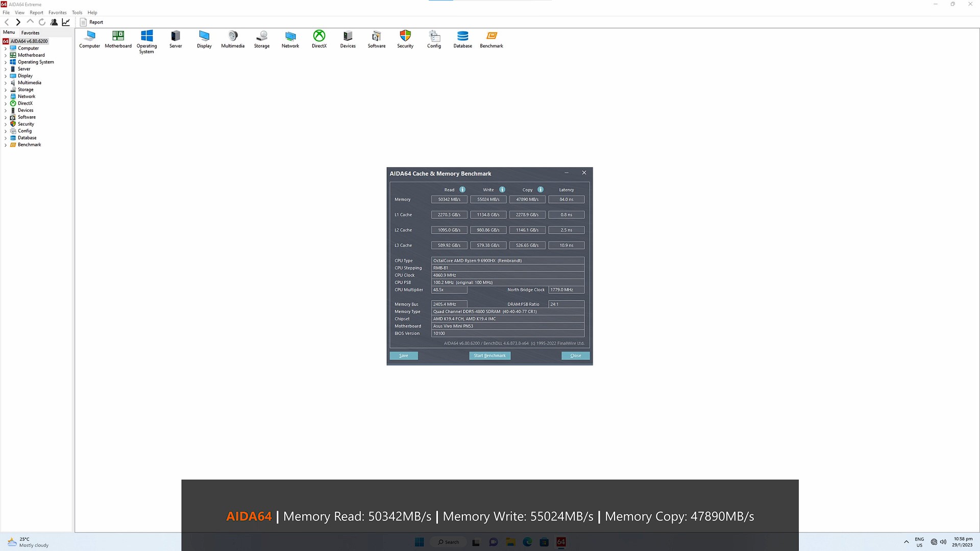Click the Close button in benchmark dialog
Screen dimensions: 980x551
pyautogui.click(x=576, y=356)
